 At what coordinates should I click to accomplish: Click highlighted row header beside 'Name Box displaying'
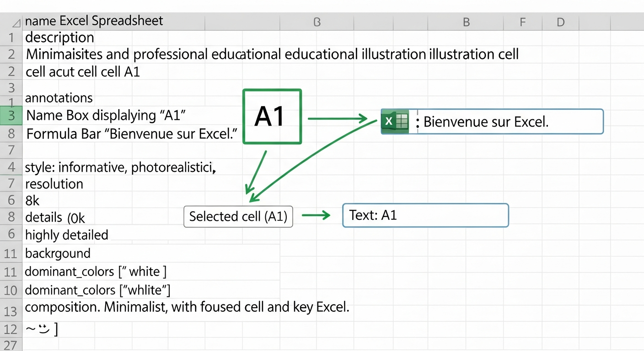pos(11,116)
